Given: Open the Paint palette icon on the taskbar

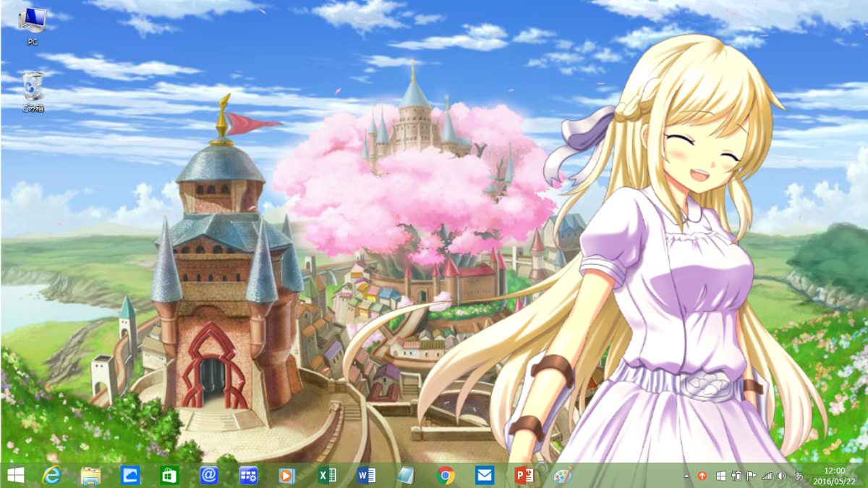Looking at the screenshot, I should click(x=563, y=476).
